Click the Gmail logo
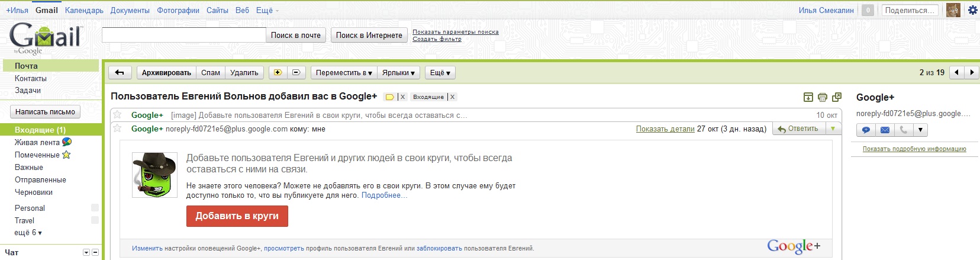The height and width of the screenshot is (260, 980). click(x=46, y=38)
